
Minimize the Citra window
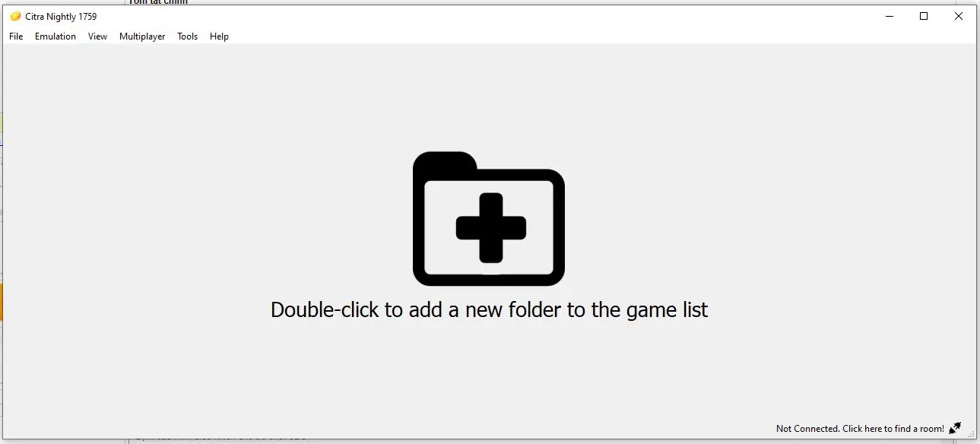889,16
